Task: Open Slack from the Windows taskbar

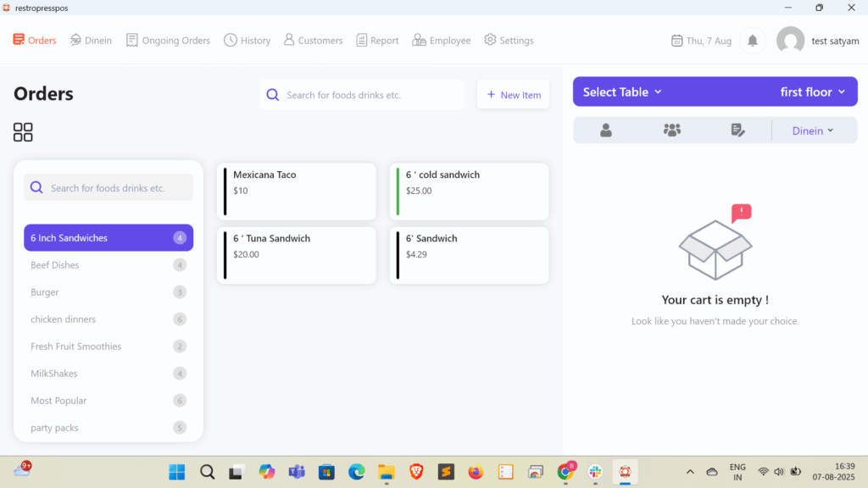Action: pos(595,472)
